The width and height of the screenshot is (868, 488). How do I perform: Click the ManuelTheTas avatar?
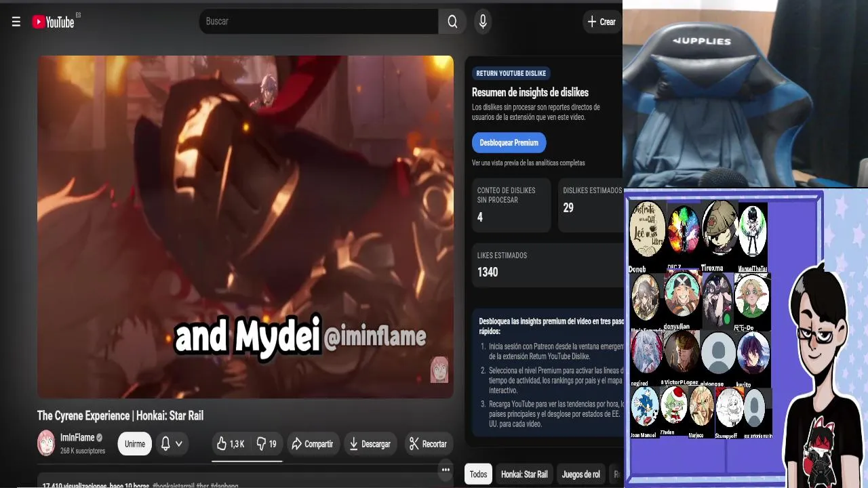pyautogui.click(x=752, y=232)
